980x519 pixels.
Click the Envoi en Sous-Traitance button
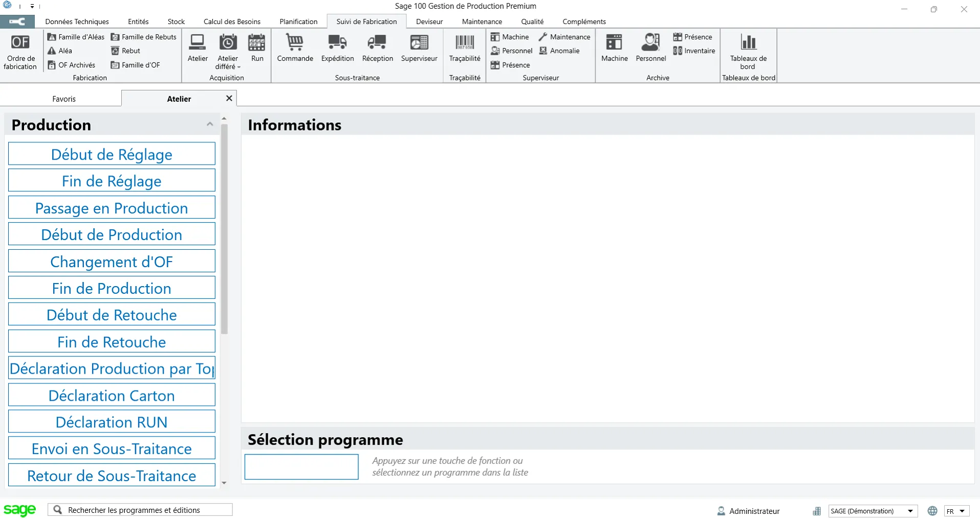click(x=112, y=448)
